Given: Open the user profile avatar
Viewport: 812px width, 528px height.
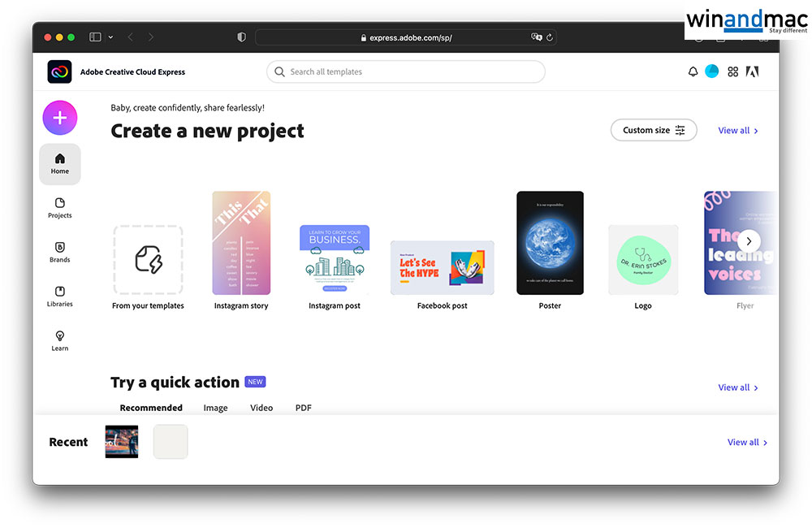Looking at the screenshot, I should pyautogui.click(x=712, y=71).
